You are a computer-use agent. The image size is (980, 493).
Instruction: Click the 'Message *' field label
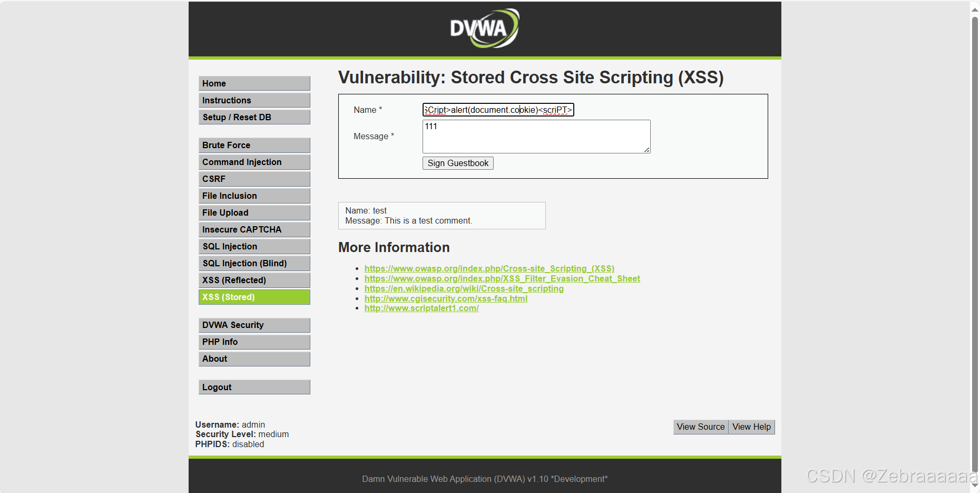(x=374, y=136)
